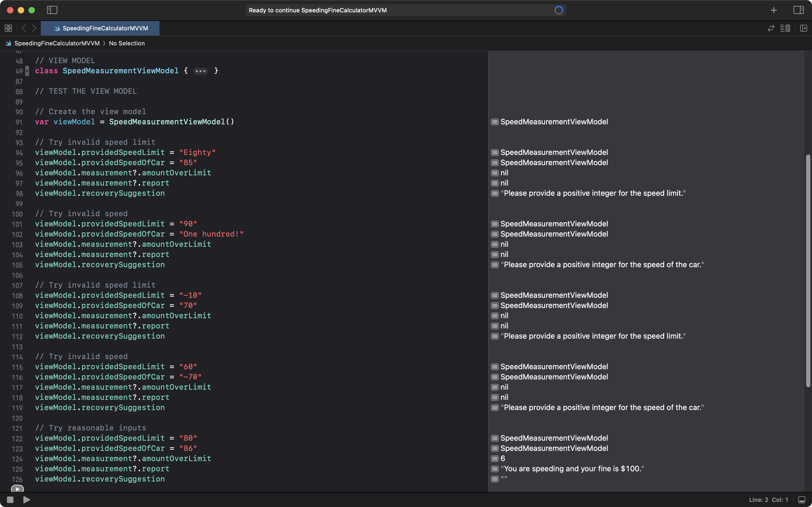The height and width of the screenshot is (507, 812).
Task: Go forward using the right chevron
Action: click(x=34, y=28)
